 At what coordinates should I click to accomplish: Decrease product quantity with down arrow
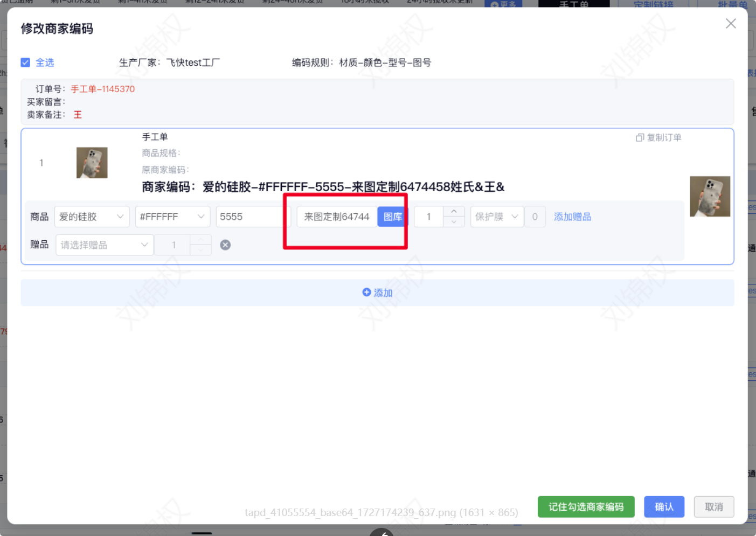point(454,222)
